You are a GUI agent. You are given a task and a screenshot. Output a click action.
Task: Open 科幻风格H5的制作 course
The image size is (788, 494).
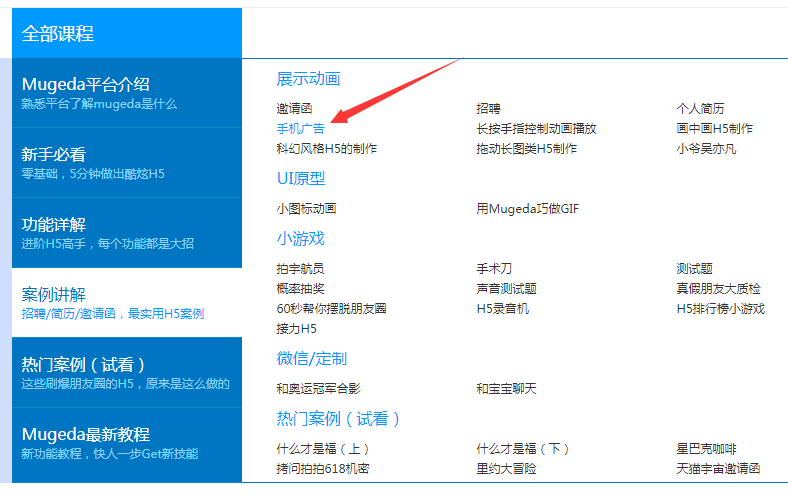coord(327,149)
